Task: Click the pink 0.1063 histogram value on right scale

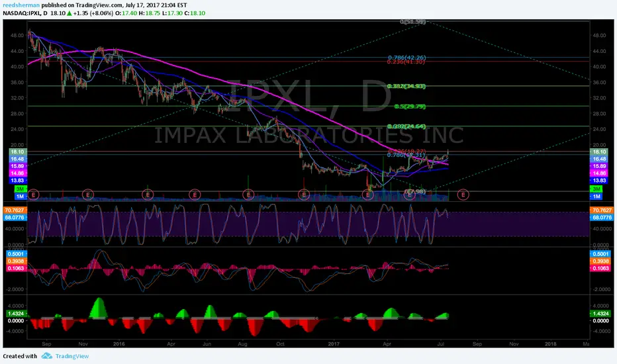Action: point(600,268)
